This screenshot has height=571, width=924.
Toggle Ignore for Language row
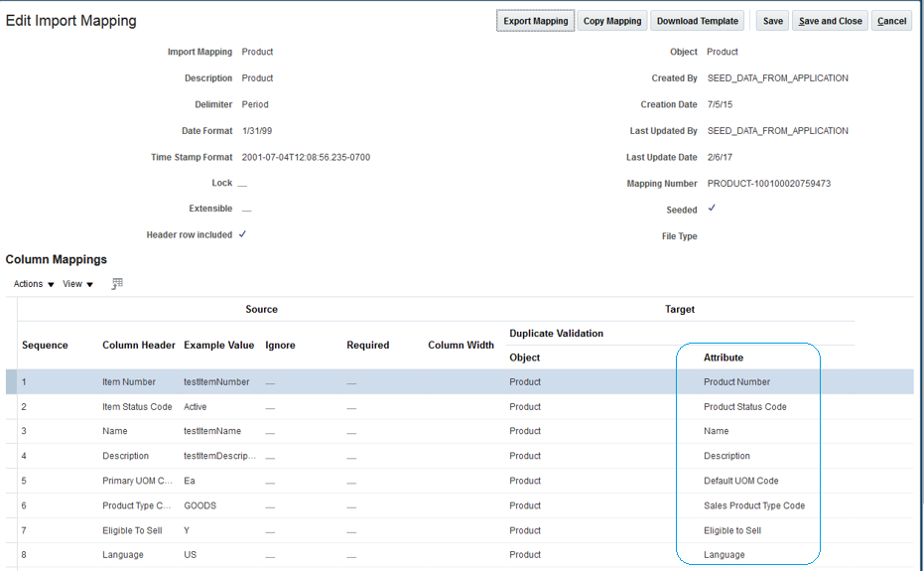click(270, 556)
